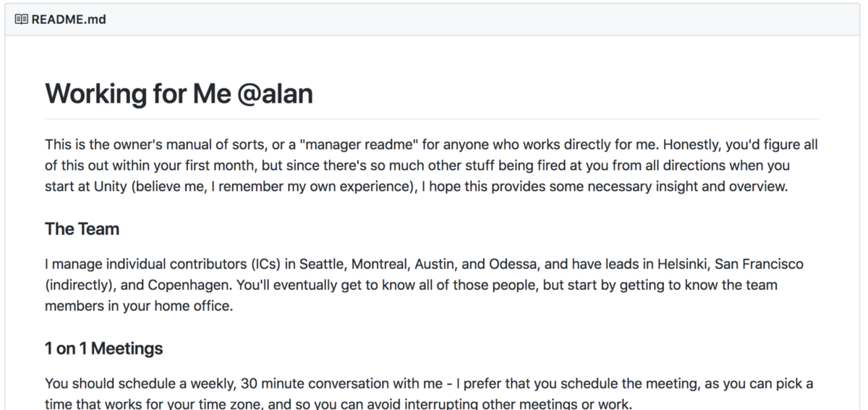
Task: Click the book icon beside README.md
Action: click(x=21, y=20)
